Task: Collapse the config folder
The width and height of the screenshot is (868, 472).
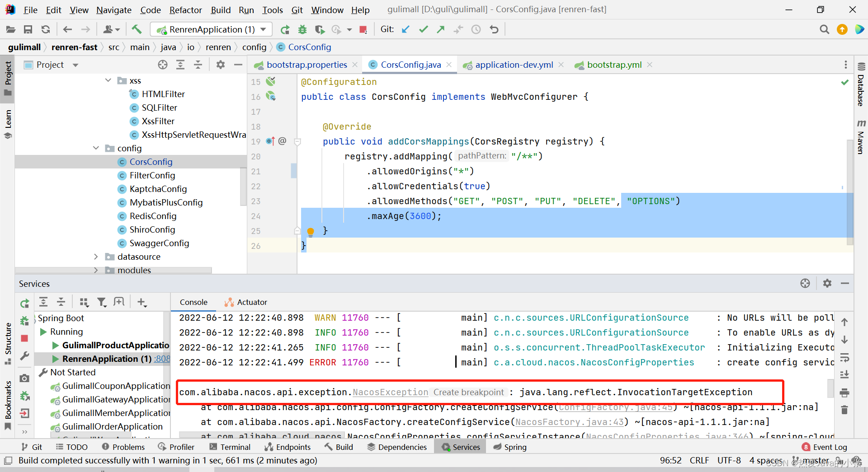Action: click(96, 148)
